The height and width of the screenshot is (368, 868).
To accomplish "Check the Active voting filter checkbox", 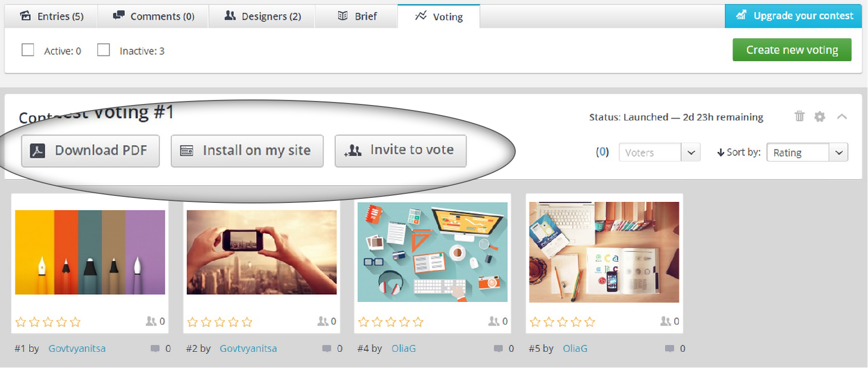I will [28, 50].
